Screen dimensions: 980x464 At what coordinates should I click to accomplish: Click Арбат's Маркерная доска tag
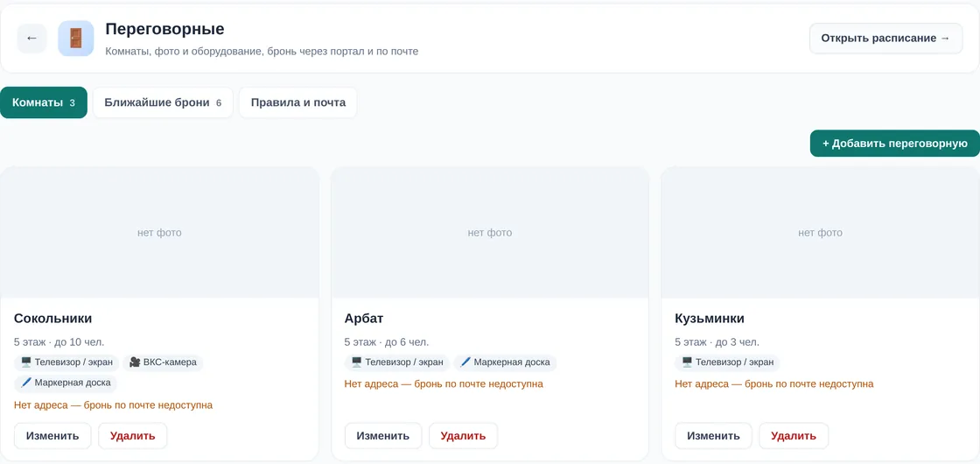tap(505, 362)
